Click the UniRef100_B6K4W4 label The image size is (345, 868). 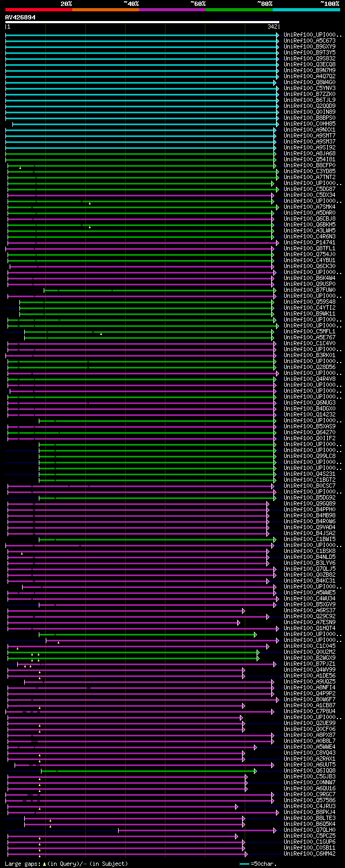(x=309, y=278)
